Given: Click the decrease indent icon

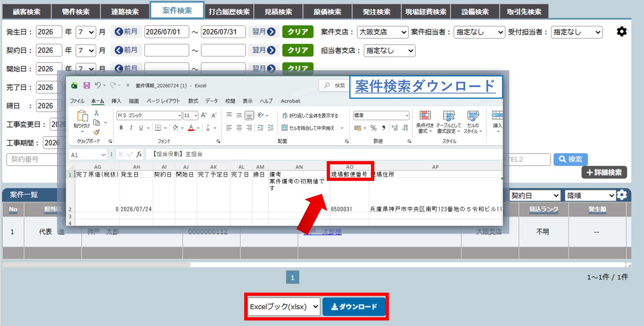Looking at the screenshot, I should pos(260,128).
